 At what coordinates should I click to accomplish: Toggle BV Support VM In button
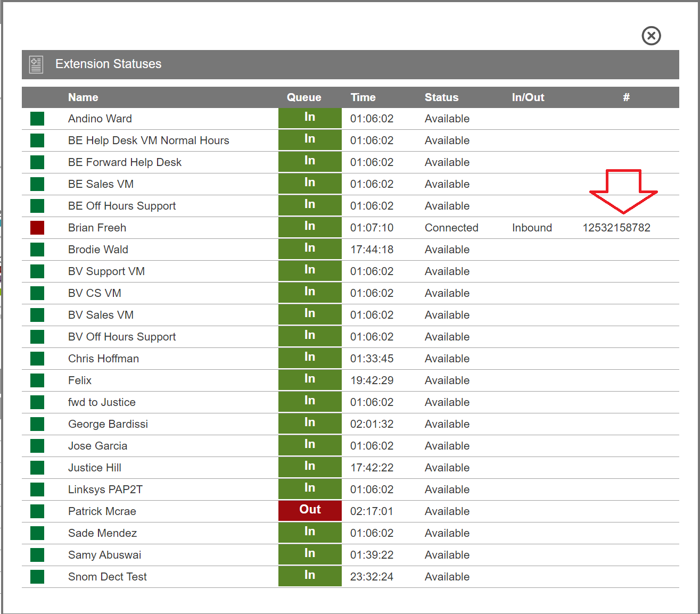[x=310, y=271]
